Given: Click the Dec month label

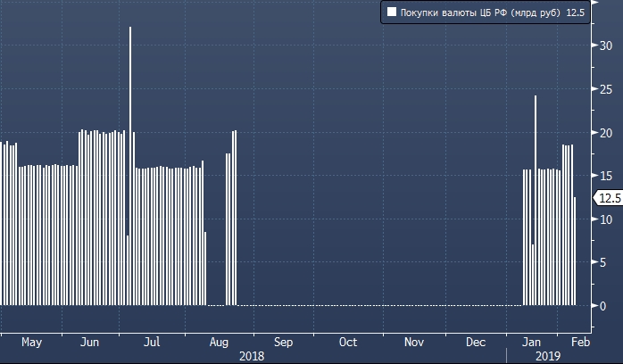Looking at the screenshot, I should pyautogui.click(x=476, y=342).
